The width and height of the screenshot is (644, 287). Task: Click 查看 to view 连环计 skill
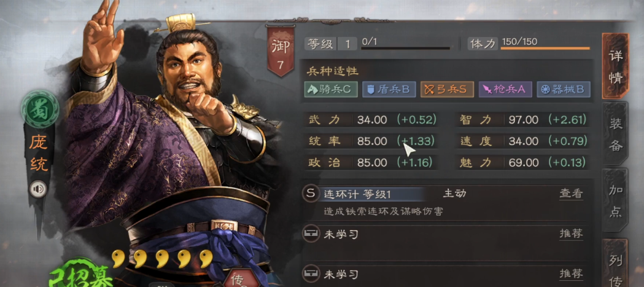(571, 194)
